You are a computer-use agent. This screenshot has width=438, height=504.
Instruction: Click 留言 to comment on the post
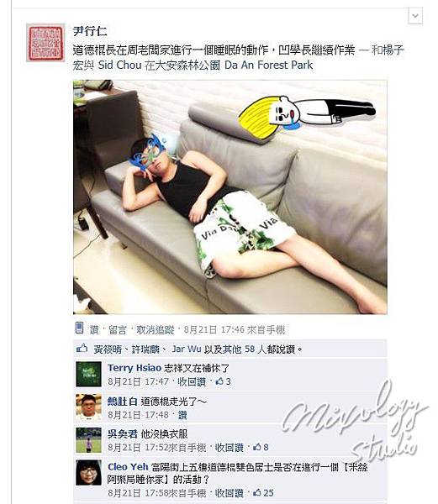pos(118,330)
